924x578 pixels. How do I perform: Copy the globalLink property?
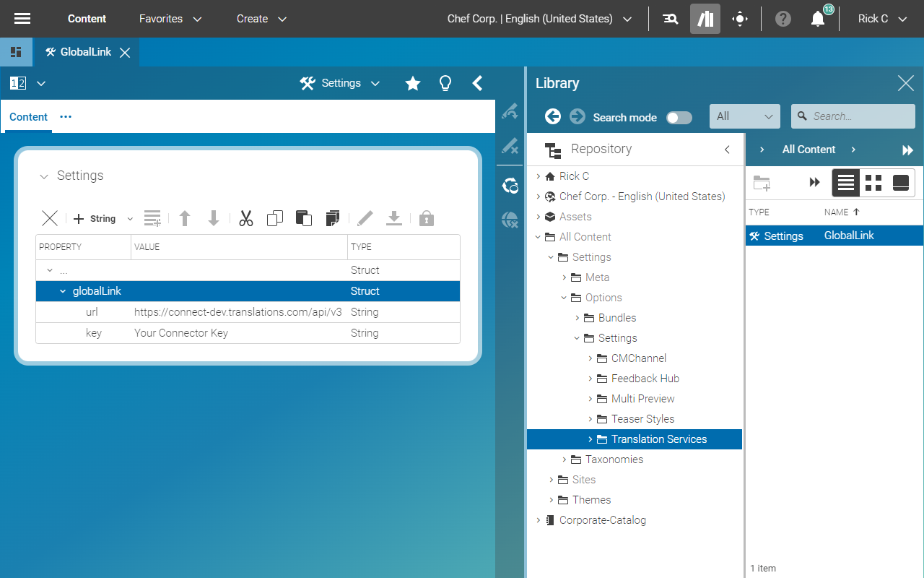[x=274, y=217]
